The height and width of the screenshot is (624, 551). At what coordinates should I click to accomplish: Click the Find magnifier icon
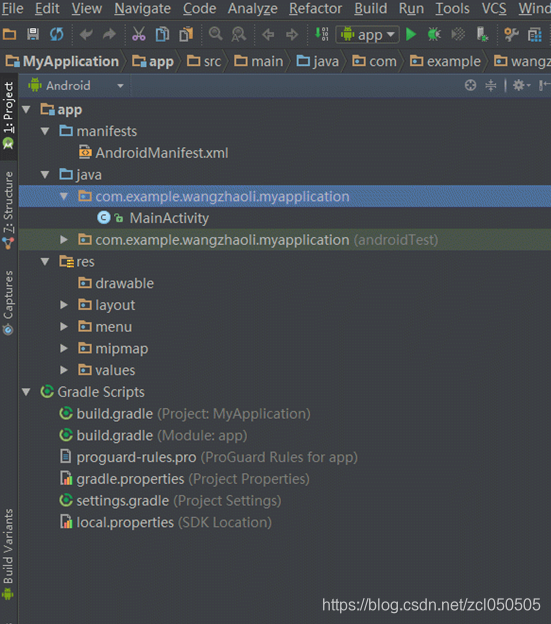click(216, 34)
